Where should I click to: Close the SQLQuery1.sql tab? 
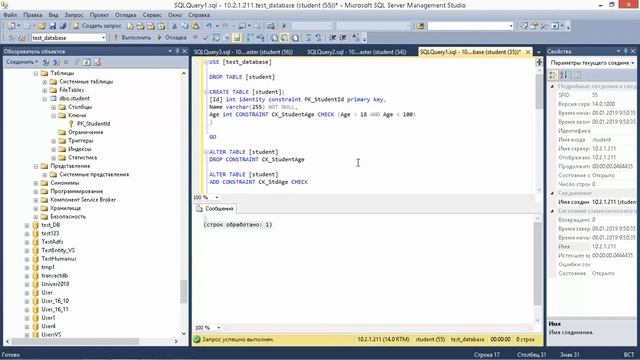(x=528, y=52)
